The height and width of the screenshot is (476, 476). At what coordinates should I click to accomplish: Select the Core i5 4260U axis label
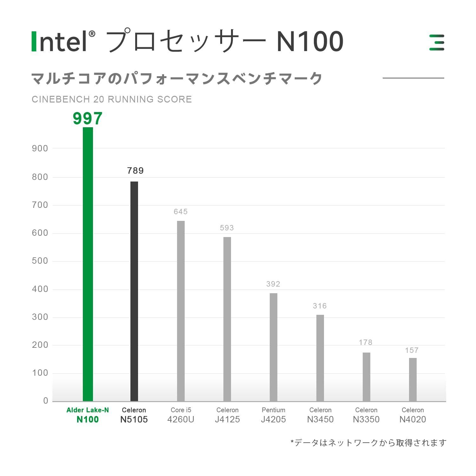click(x=181, y=415)
